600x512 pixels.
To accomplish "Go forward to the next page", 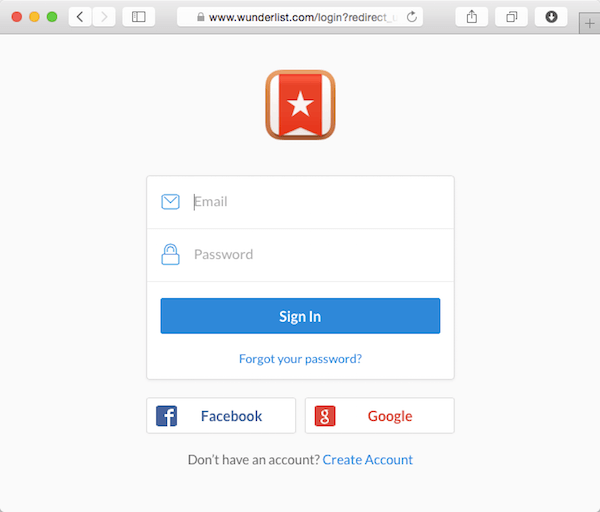I will click(104, 17).
